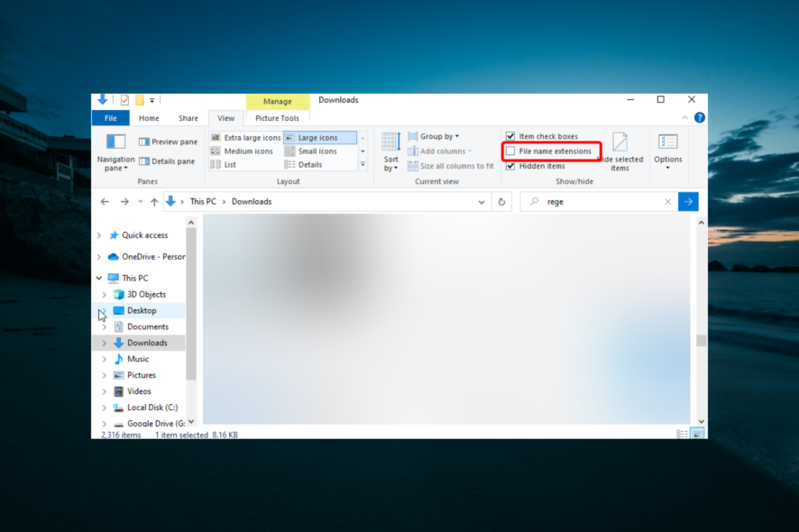Click file list scroll down arrow

point(702,421)
